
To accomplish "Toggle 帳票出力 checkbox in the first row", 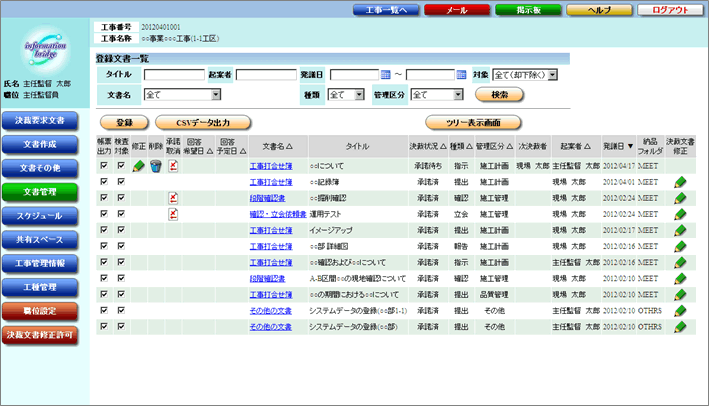I will pyautogui.click(x=104, y=166).
